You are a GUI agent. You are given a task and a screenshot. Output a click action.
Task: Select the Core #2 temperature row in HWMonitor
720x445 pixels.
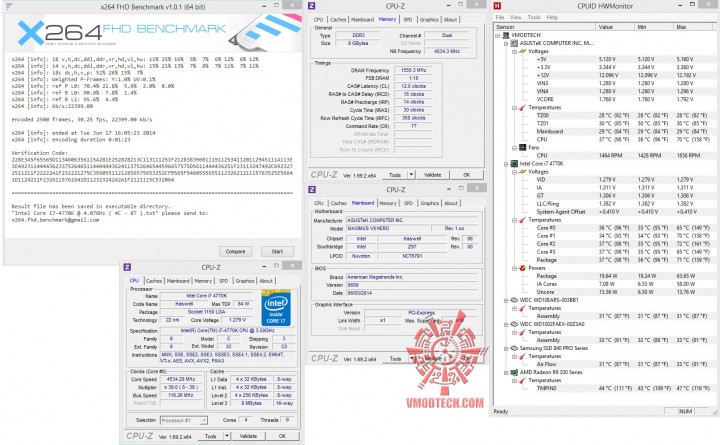[605, 244]
